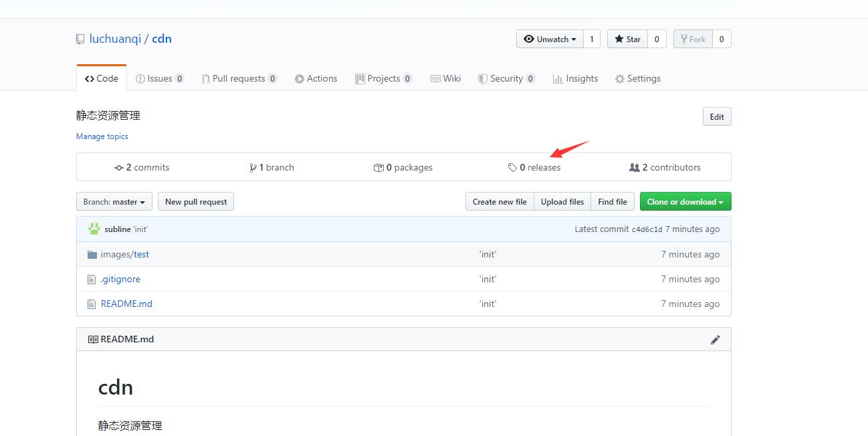Viewport: 868px width, 436px height.
Task: Click the package box icon
Action: (x=378, y=168)
